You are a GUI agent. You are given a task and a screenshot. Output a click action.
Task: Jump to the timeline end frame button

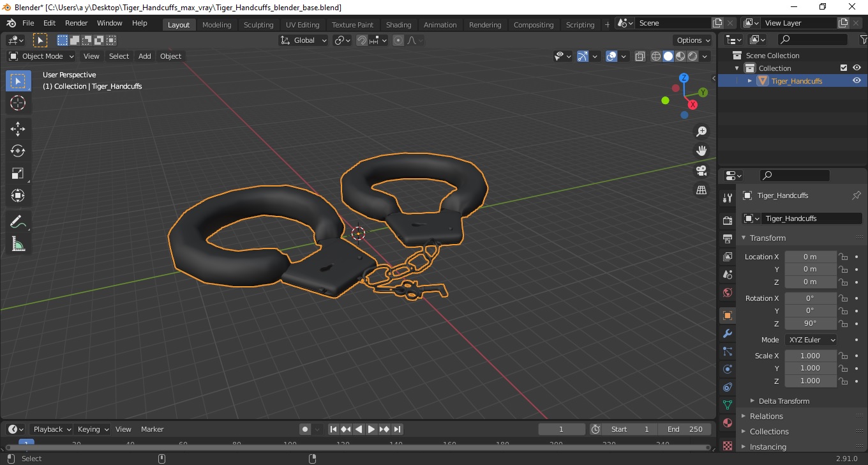click(x=397, y=429)
